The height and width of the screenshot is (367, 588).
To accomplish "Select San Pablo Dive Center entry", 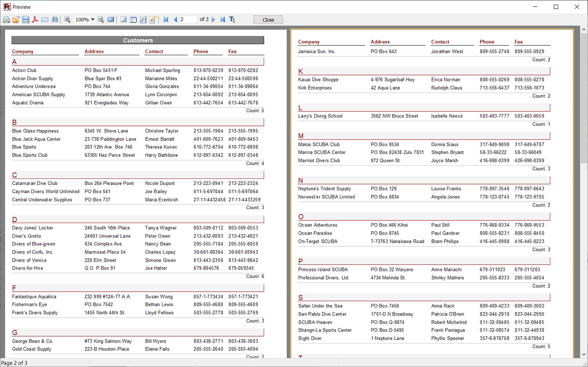I will pos(322,314).
